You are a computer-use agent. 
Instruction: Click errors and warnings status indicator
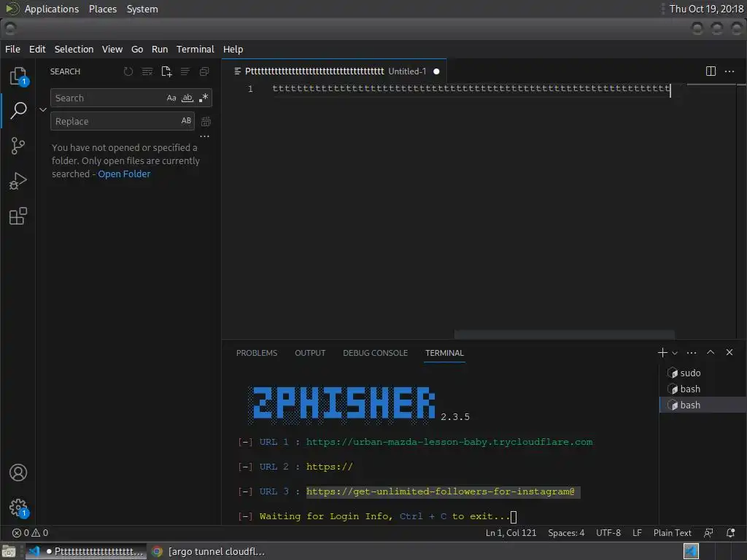30,533
